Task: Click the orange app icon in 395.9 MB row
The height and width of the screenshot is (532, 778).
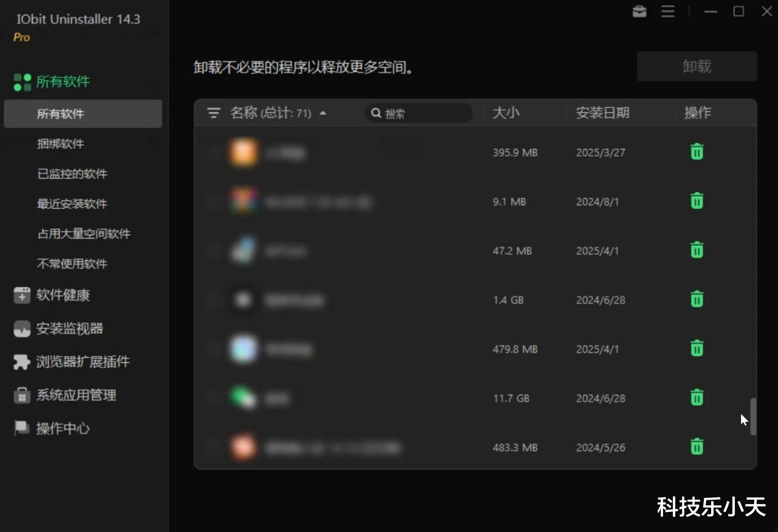Action: (x=243, y=152)
